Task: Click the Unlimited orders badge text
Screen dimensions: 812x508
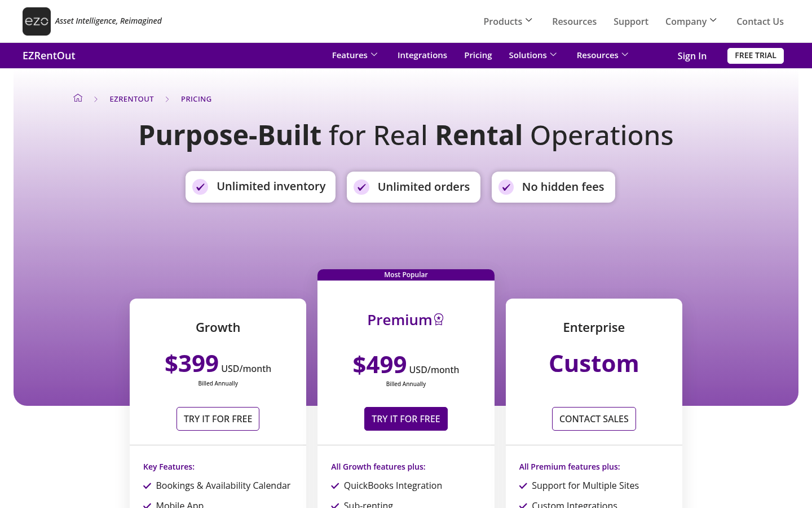Action: (423, 187)
